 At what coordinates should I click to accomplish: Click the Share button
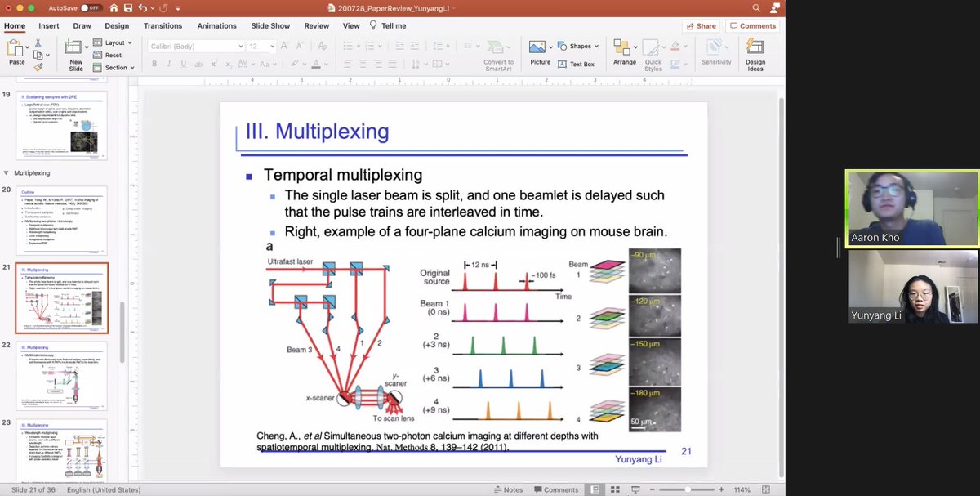[x=700, y=25]
